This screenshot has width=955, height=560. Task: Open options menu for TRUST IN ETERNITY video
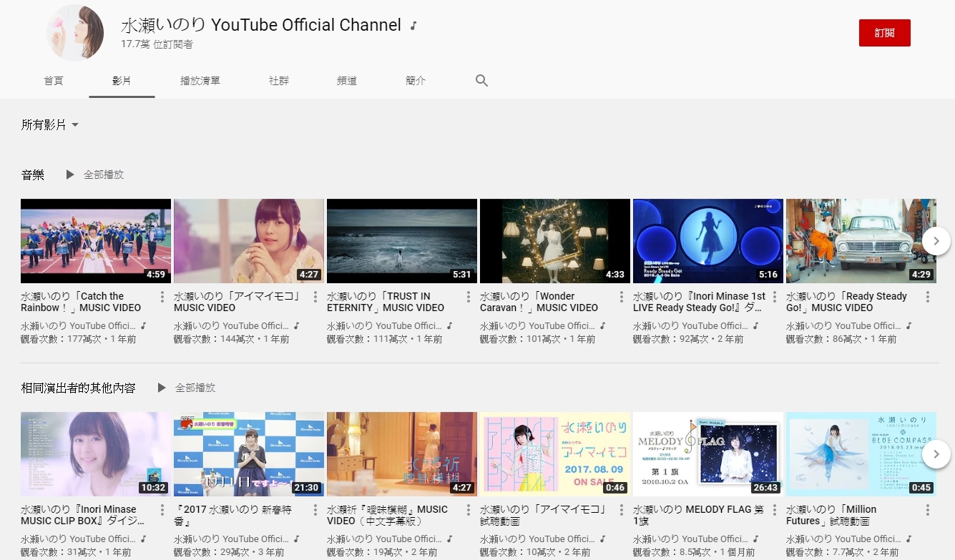(469, 297)
